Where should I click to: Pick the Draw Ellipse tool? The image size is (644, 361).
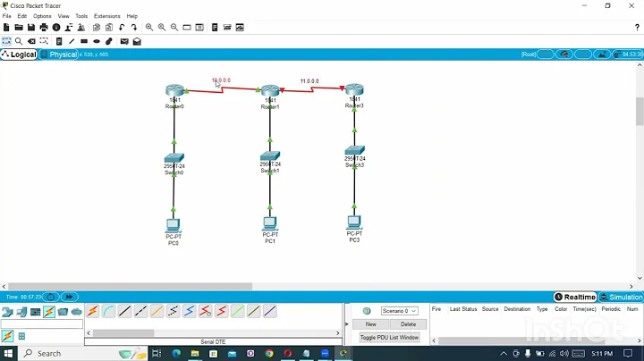pyautogui.click(x=97, y=41)
